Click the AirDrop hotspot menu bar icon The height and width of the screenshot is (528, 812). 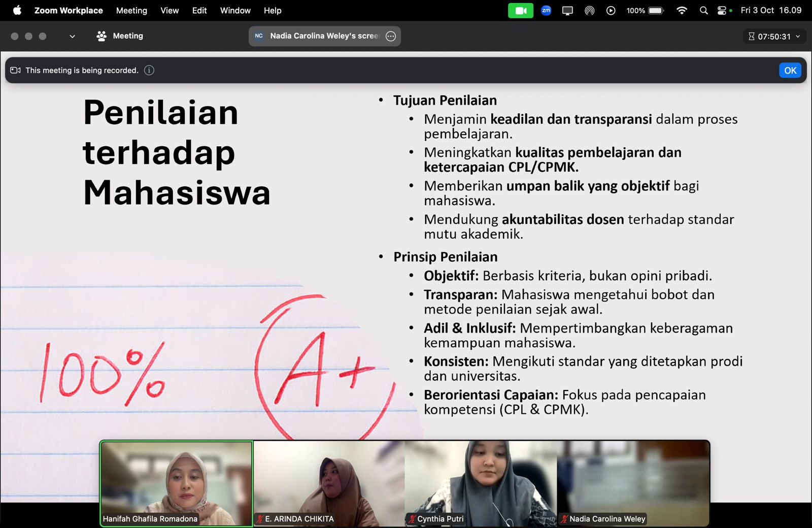coord(589,11)
